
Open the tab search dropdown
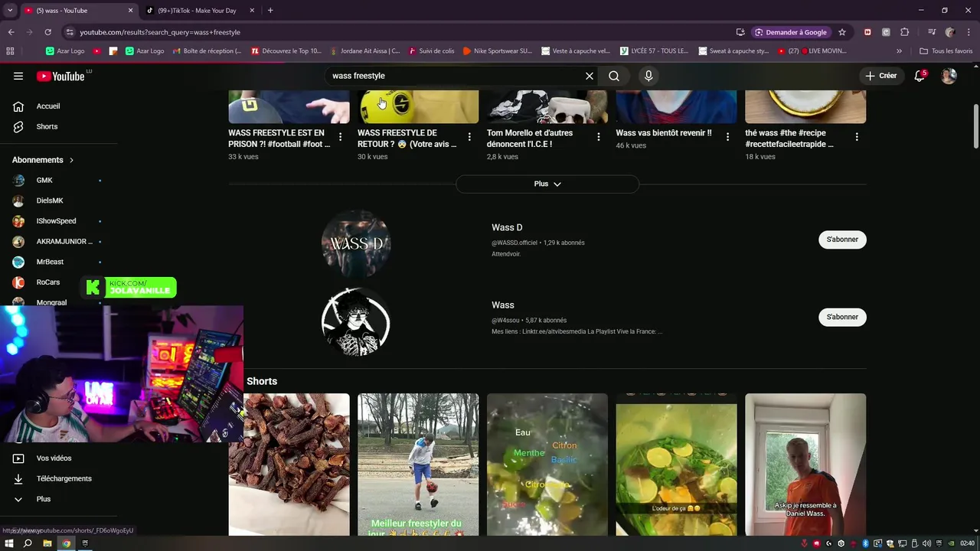10,11
